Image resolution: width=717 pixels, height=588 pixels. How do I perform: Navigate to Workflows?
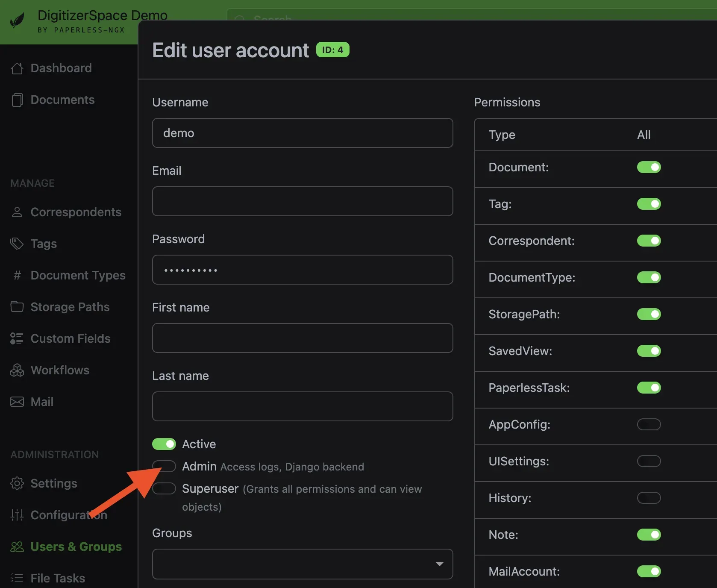tap(60, 370)
